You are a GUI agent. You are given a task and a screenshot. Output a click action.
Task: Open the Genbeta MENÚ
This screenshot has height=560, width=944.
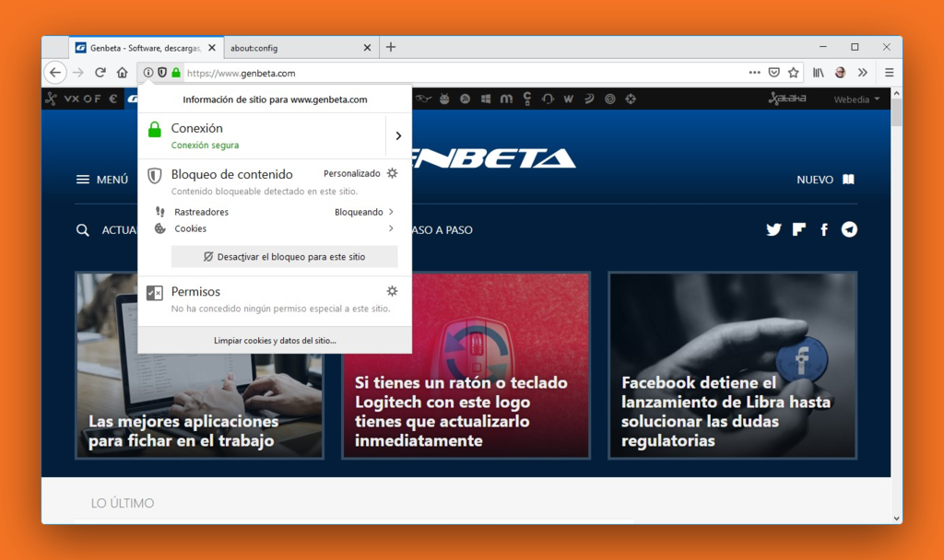(101, 179)
